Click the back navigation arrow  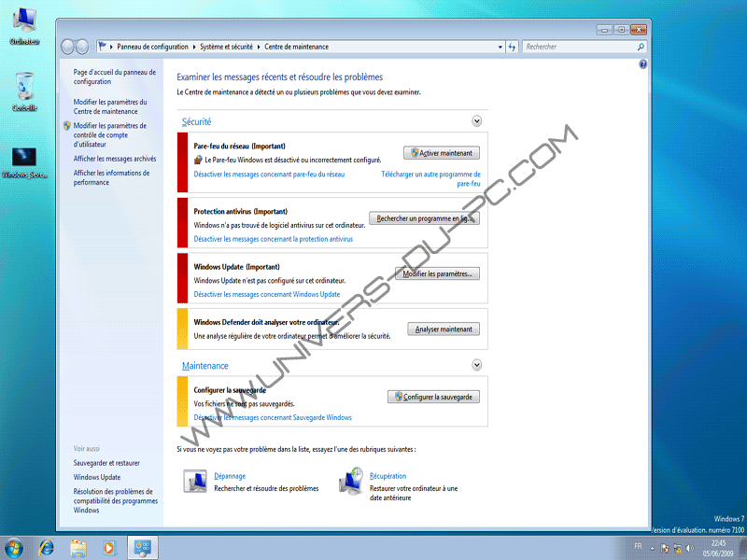[x=68, y=47]
